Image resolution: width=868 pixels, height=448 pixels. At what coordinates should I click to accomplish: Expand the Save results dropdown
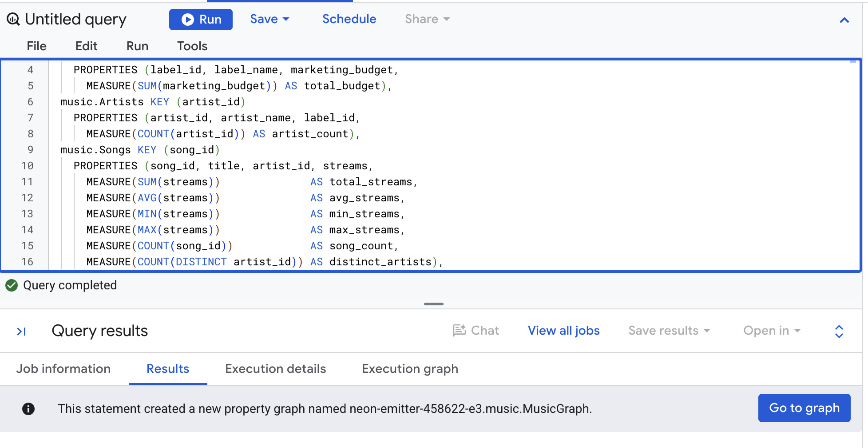[669, 331]
